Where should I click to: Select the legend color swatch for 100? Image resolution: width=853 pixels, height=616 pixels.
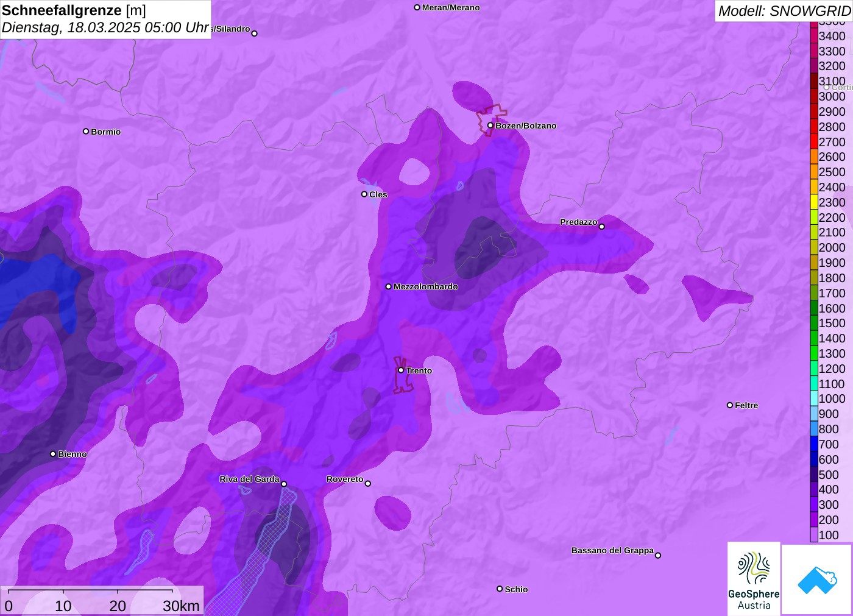click(x=814, y=534)
